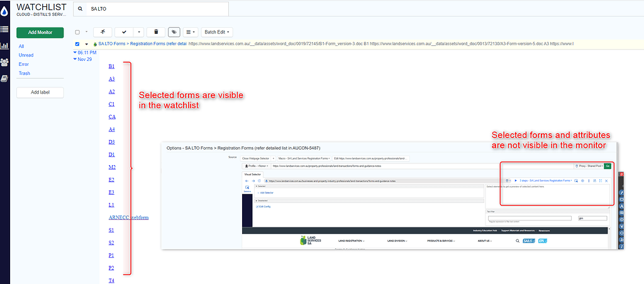
Task: Click the Selectors icon in Options window
Action: click(247, 188)
